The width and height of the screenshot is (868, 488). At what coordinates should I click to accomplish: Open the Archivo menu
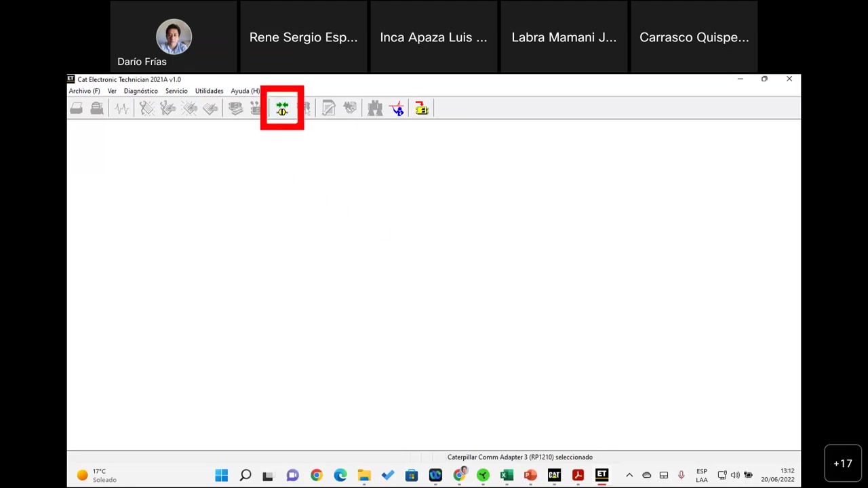pyautogui.click(x=83, y=91)
